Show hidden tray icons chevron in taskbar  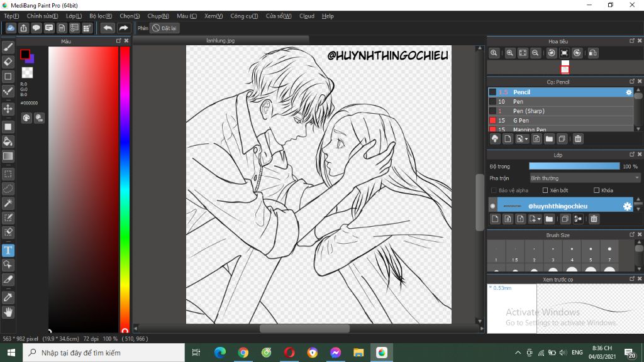518,353
